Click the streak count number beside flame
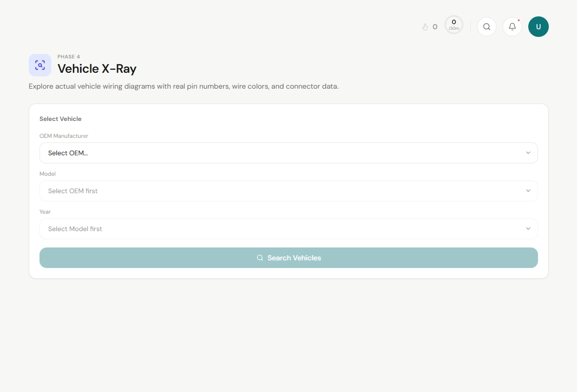The height and width of the screenshot is (392, 577). (435, 27)
